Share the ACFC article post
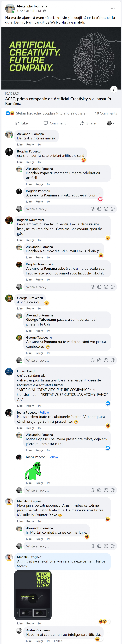122x644 pixels. coord(88,123)
